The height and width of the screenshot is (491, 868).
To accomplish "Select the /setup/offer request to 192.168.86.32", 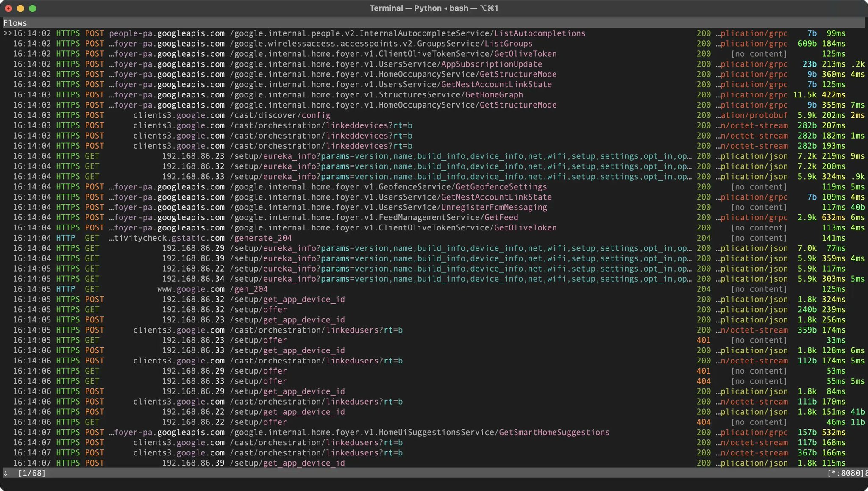I will 434,310.
